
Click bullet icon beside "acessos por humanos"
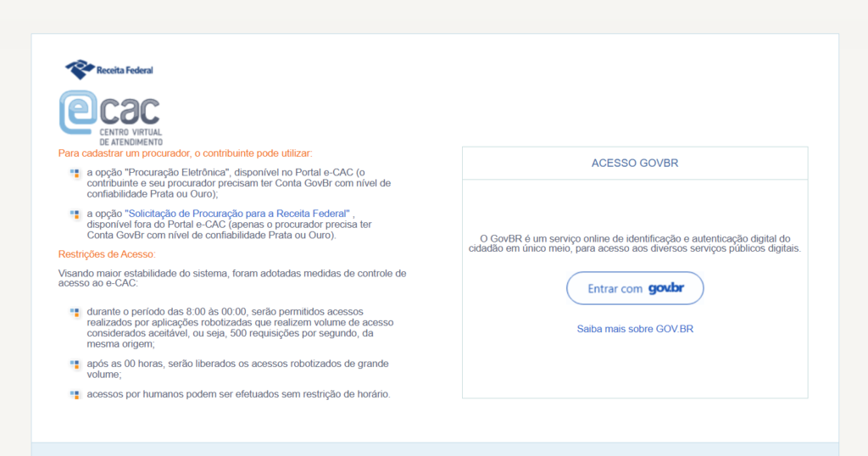point(75,394)
